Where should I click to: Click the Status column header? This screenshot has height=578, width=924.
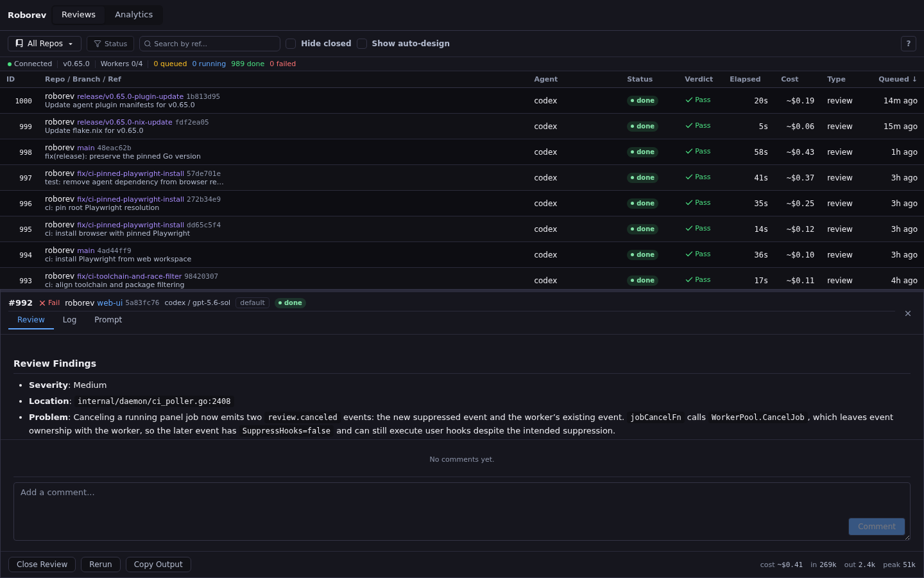(x=640, y=79)
